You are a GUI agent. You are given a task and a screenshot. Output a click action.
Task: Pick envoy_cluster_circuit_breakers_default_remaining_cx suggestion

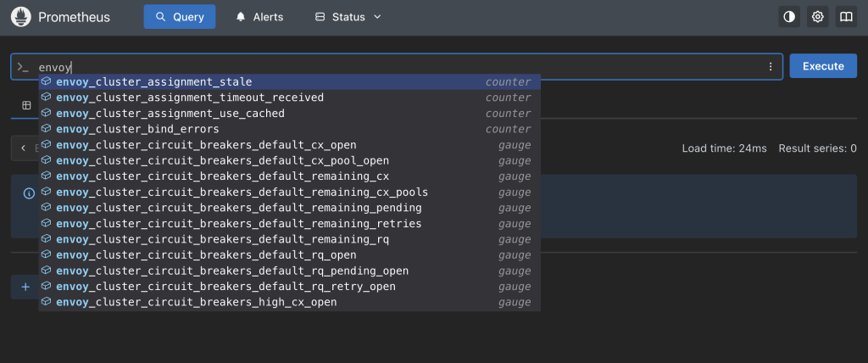click(x=290, y=176)
